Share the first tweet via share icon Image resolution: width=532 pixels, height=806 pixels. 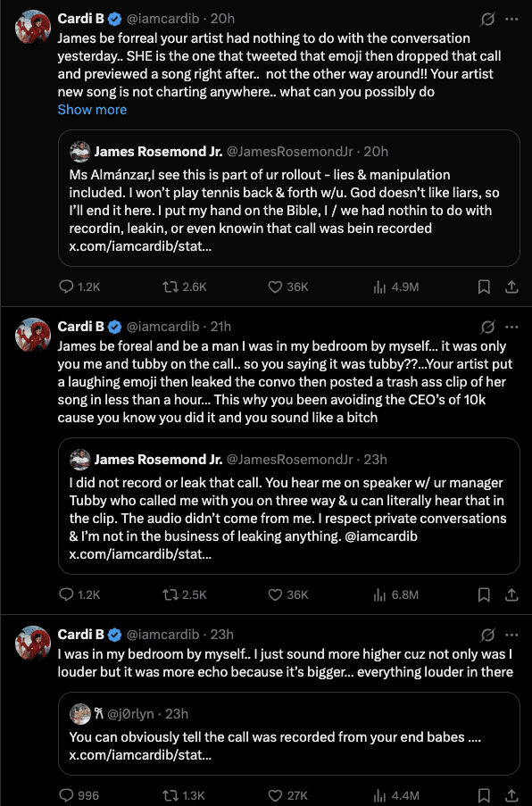tap(511, 287)
